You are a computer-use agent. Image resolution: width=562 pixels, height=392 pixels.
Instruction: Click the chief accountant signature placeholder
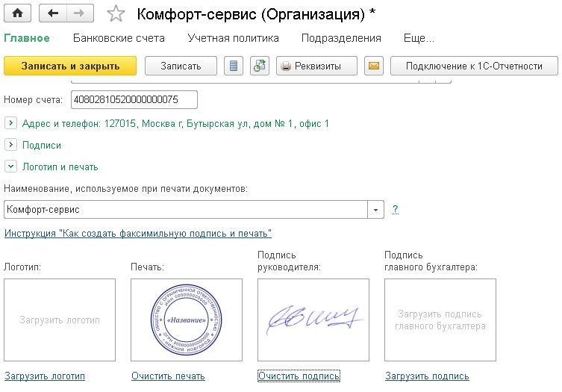click(x=440, y=320)
